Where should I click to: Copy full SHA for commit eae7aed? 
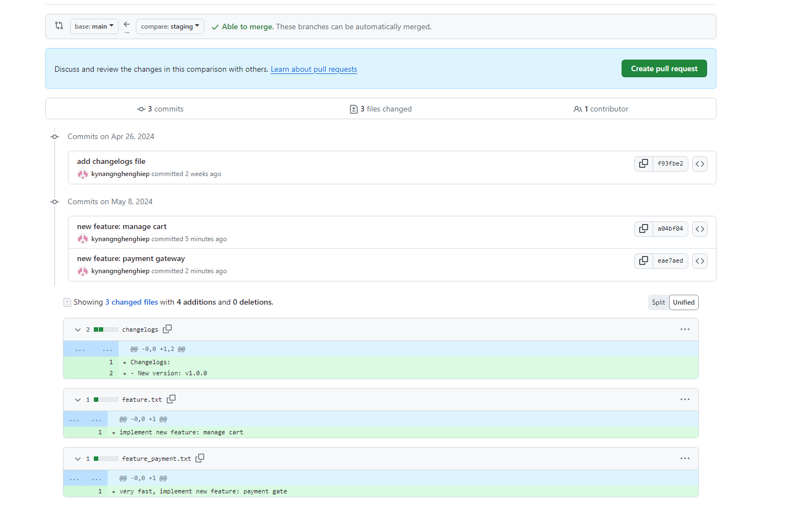643,261
